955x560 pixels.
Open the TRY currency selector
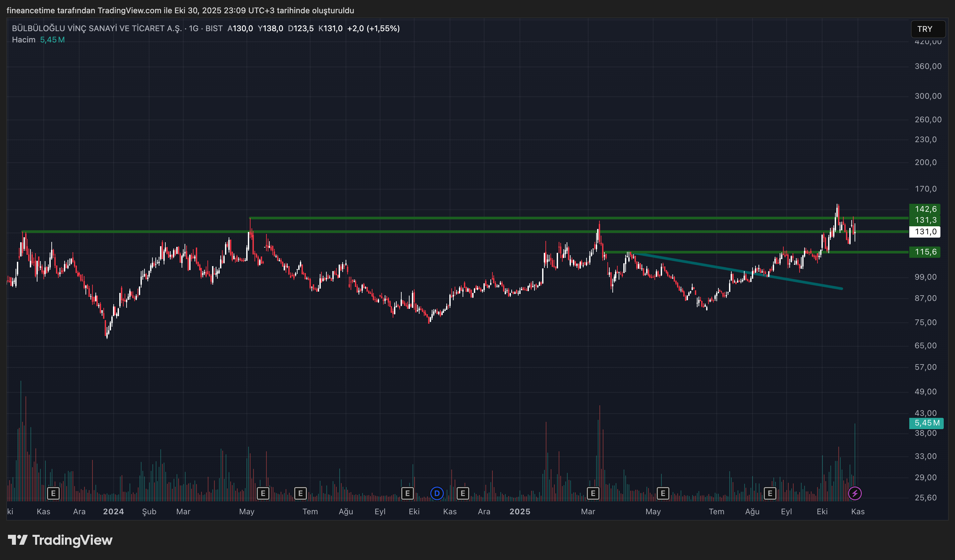coord(928,29)
